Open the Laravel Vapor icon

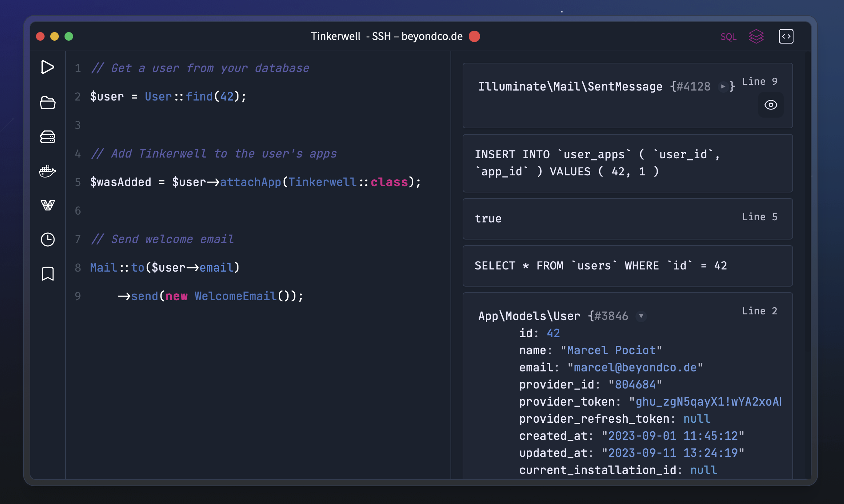pos(47,205)
